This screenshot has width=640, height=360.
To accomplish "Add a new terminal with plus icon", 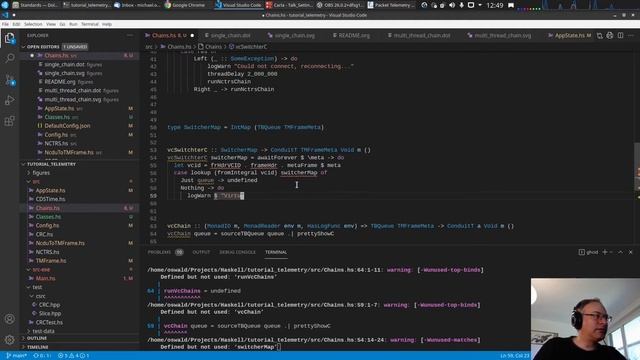I will pos(605,252).
